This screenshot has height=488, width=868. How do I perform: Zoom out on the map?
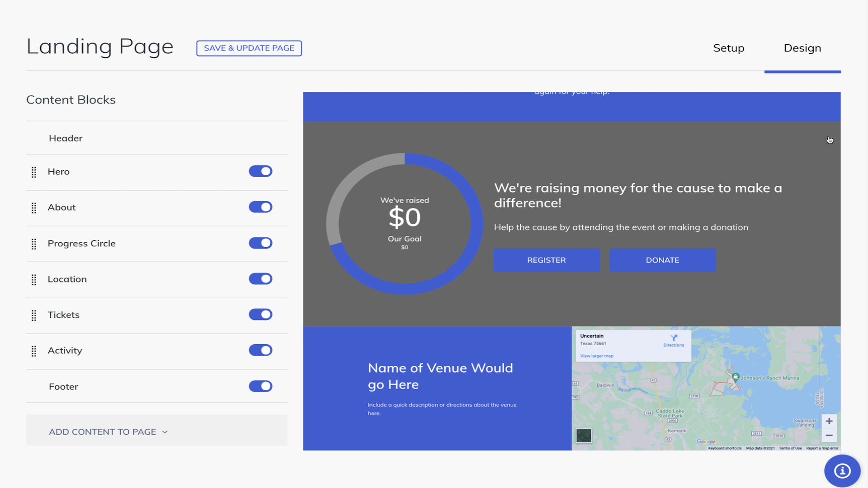click(829, 436)
